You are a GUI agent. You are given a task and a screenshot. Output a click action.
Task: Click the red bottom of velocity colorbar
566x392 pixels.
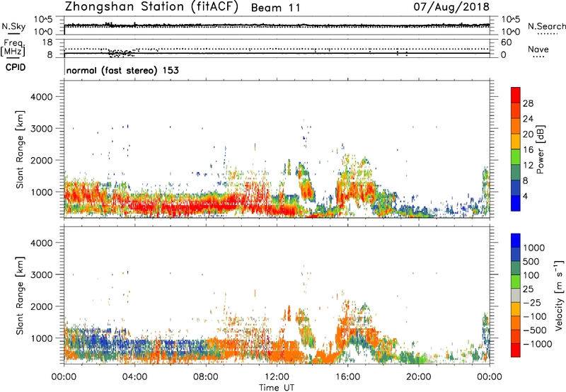(x=516, y=350)
